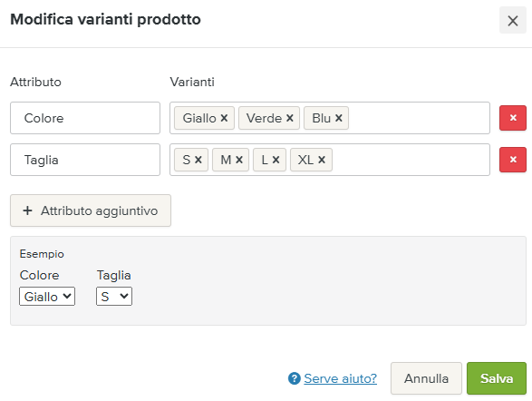The width and height of the screenshot is (532, 401).
Task: Remove the L size tag
Action: pos(276,160)
